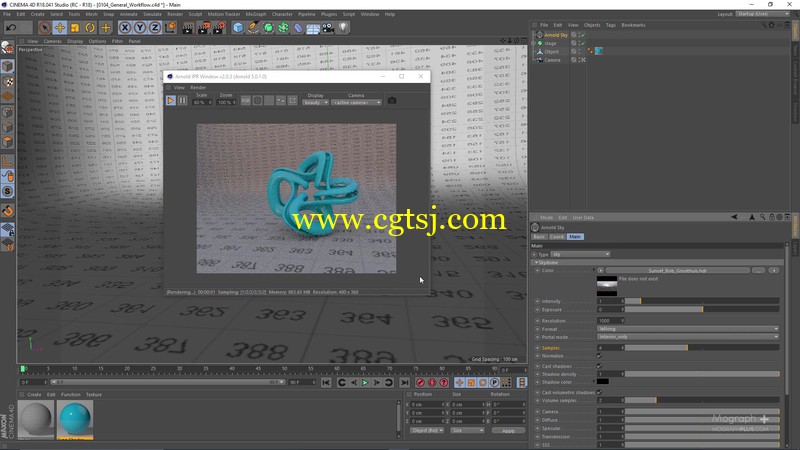Click the HDR sky preview thumbnail
This screenshot has width=800, height=450.
[x=607, y=286]
